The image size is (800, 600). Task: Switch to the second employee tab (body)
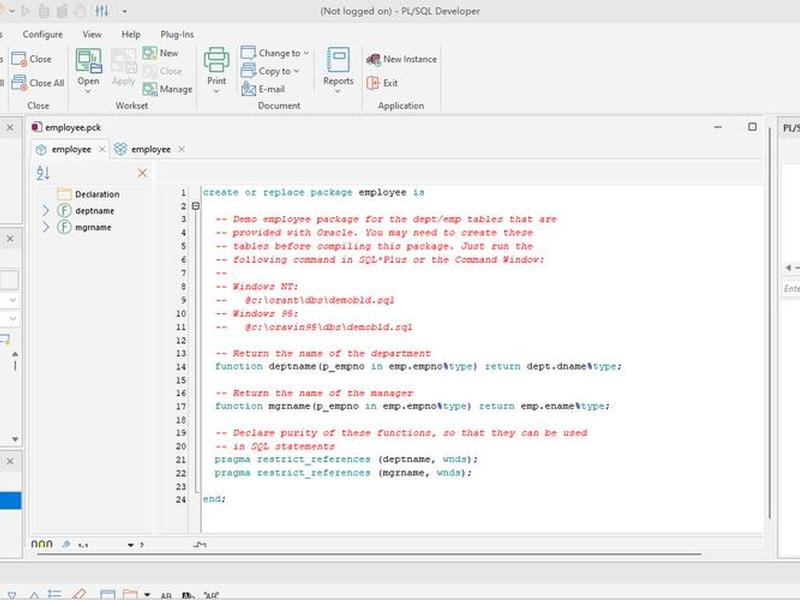tap(151, 149)
